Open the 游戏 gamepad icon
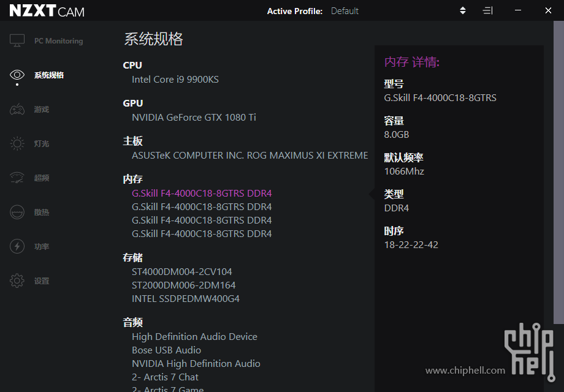The width and height of the screenshot is (564, 392). click(17, 109)
